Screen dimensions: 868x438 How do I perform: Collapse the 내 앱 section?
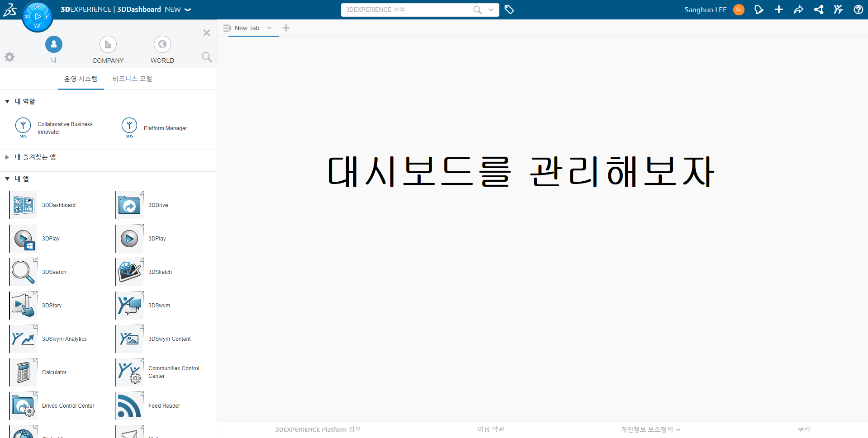point(7,179)
